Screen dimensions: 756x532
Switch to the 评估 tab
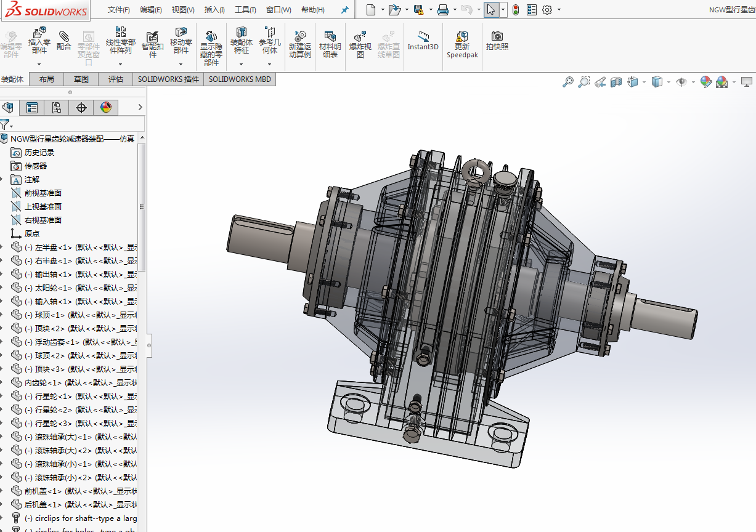[x=116, y=79]
